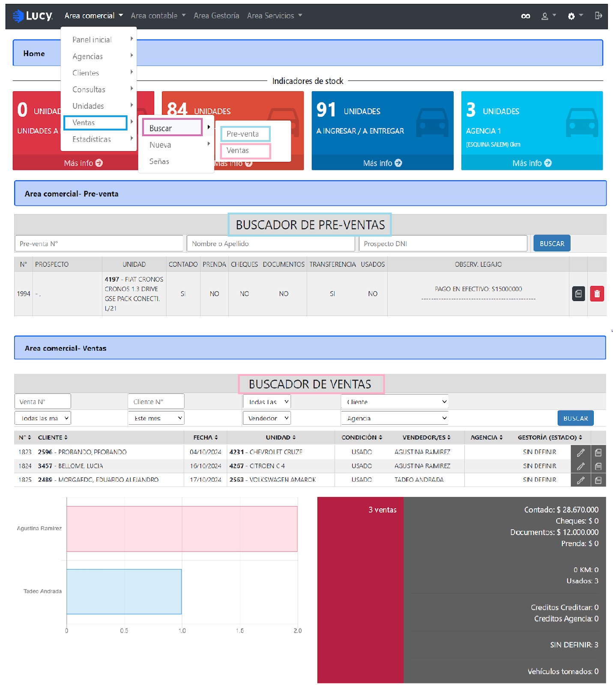Open the Todas las dropdown

point(267,402)
